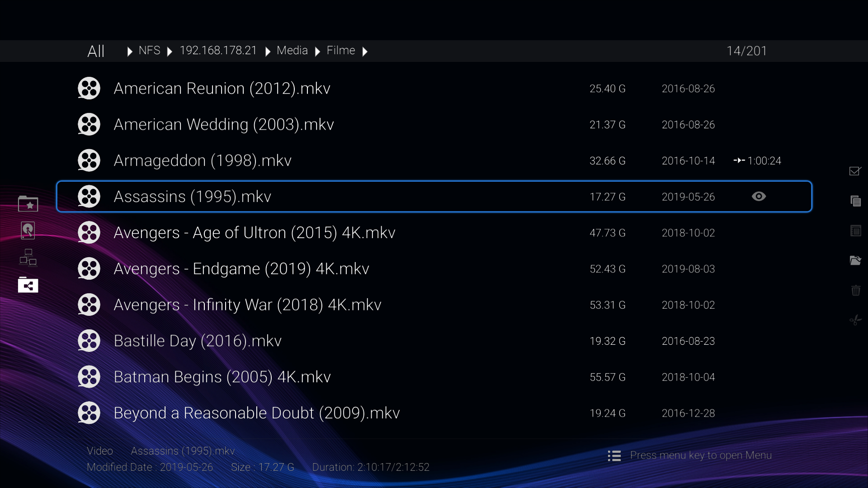This screenshot has height=488, width=868.
Task: Click film reel icon for Bastille Day
Action: (x=89, y=341)
